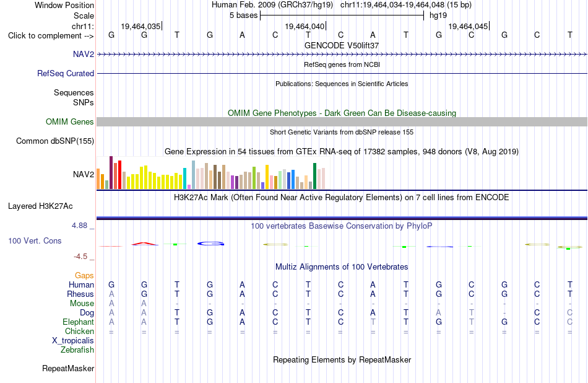Click the Elephant species row label

click(79, 322)
